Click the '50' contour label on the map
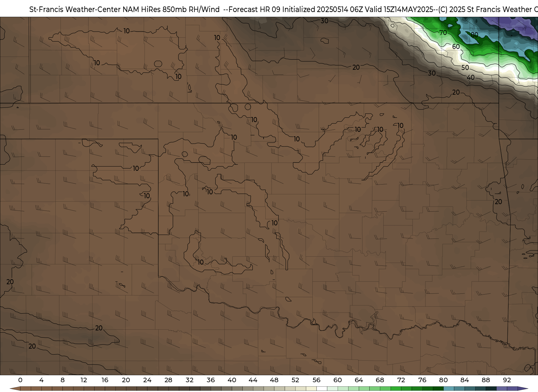This screenshot has height=392, width=538. point(465,67)
